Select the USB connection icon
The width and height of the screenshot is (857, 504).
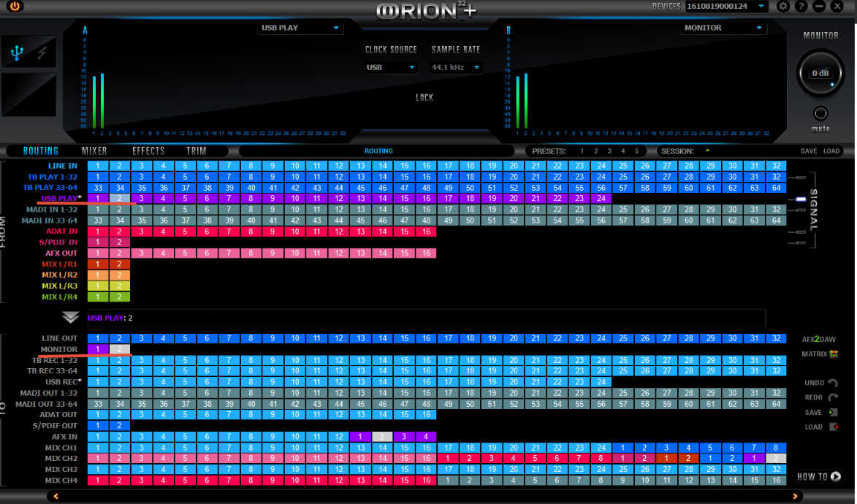click(x=17, y=53)
